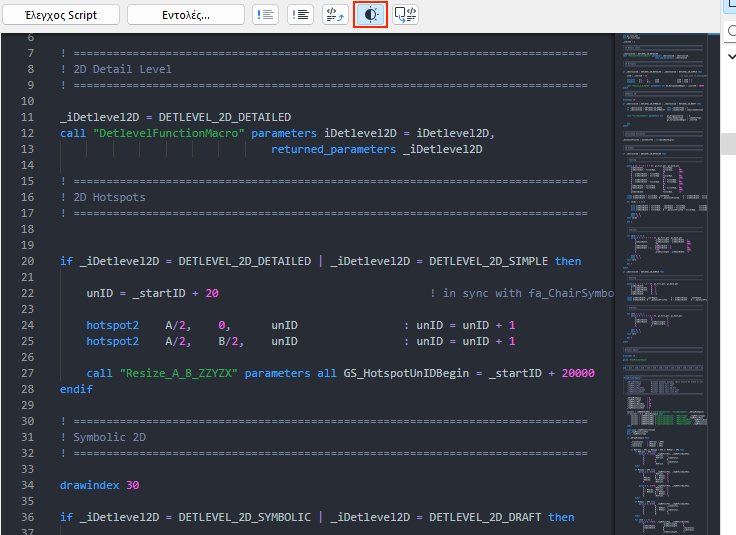The height and width of the screenshot is (535, 736).
Task: Expand the chevron on the right panel
Action: tap(730, 56)
